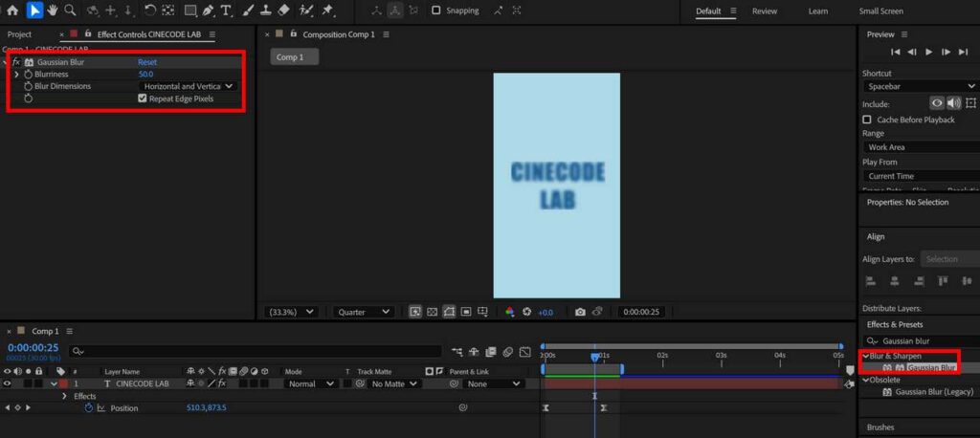Enable Cache Before Playback checkbox

click(x=867, y=120)
